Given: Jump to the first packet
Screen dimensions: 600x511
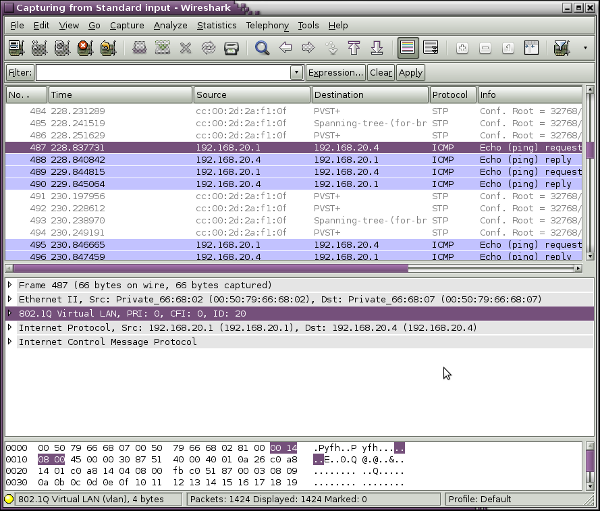Looking at the screenshot, I should tap(354, 48).
